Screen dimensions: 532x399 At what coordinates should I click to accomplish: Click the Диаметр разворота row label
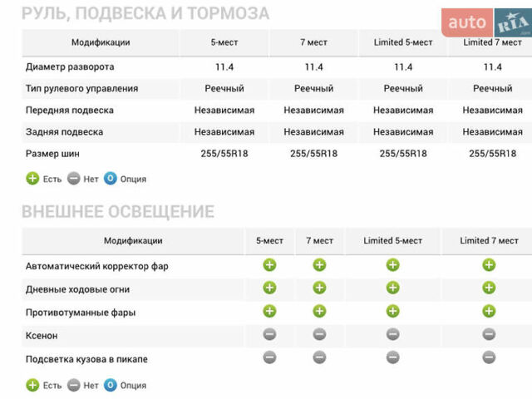(x=70, y=66)
